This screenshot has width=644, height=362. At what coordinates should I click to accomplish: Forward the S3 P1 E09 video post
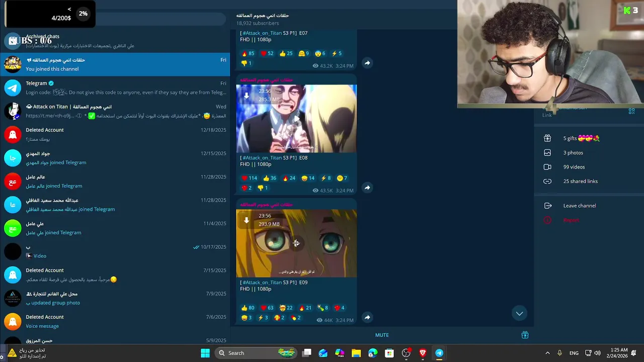[x=367, y=317]
